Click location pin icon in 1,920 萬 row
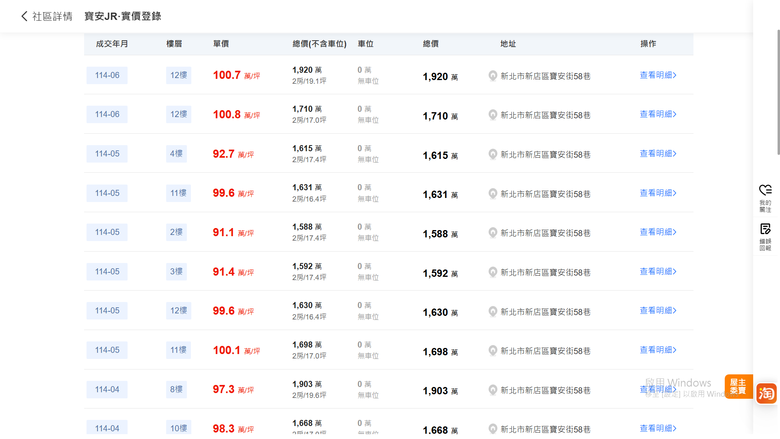Viewport: 780px width, 439px height. (x=492, y=76)
